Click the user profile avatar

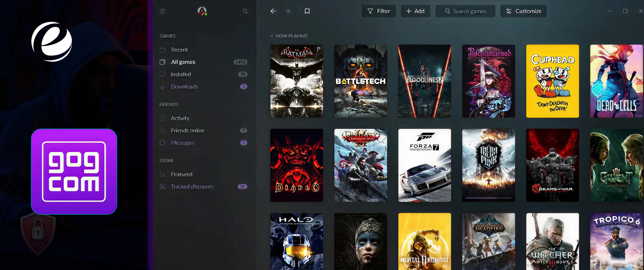pos(202,11)
